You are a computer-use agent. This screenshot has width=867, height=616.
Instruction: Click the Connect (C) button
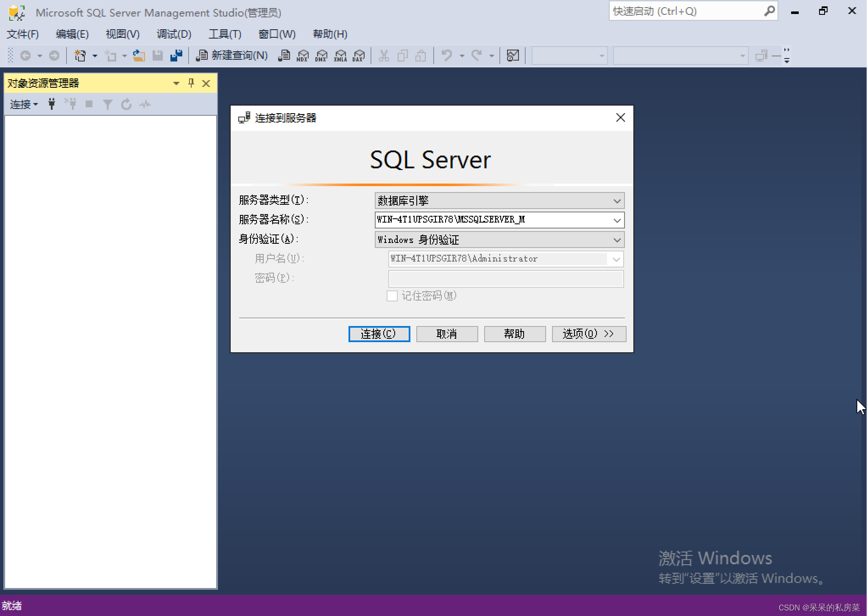(x=379, y=334)
